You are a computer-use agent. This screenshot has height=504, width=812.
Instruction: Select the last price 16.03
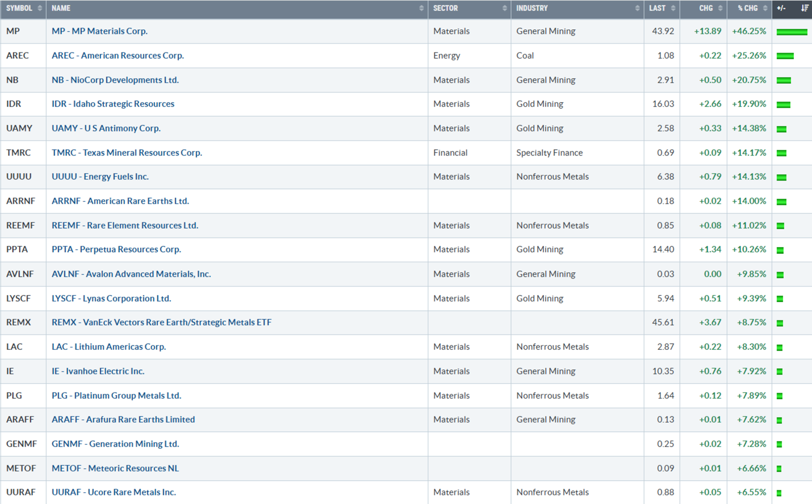[x=663, y=104]
